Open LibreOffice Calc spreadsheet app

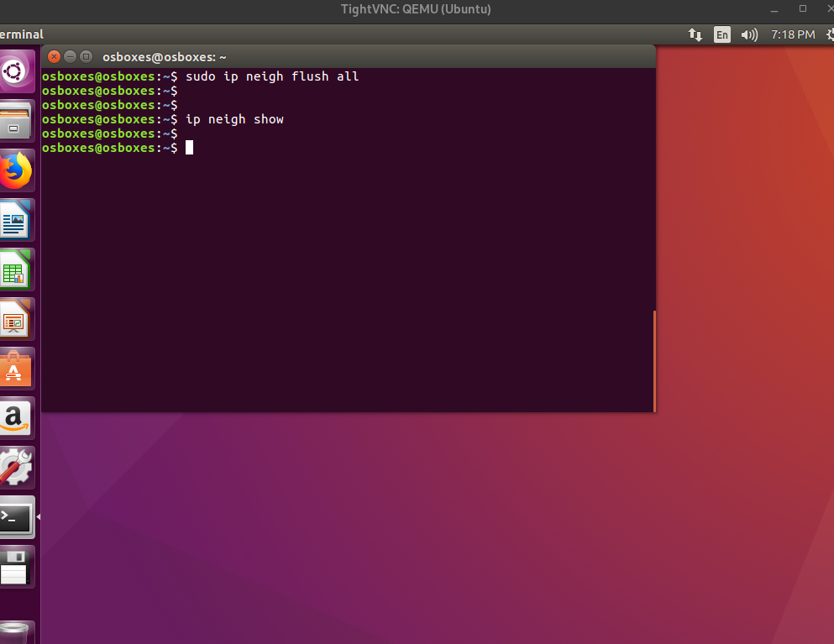16,269
